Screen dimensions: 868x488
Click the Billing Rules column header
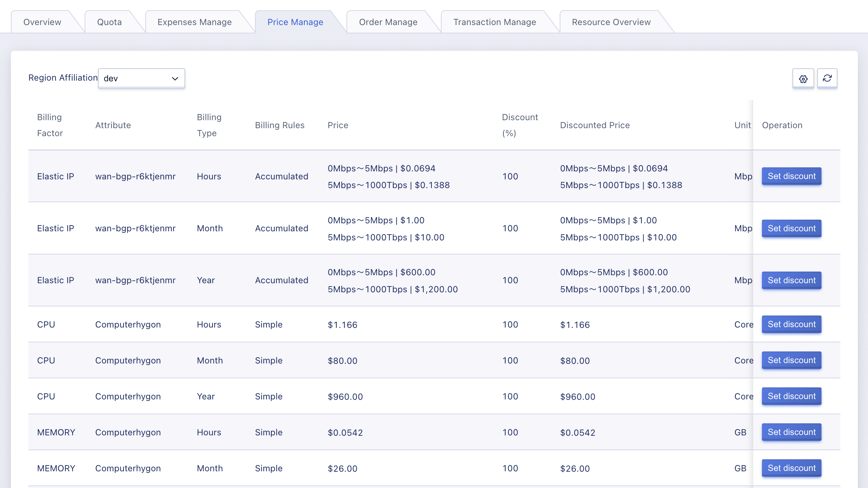coord(280,125)
